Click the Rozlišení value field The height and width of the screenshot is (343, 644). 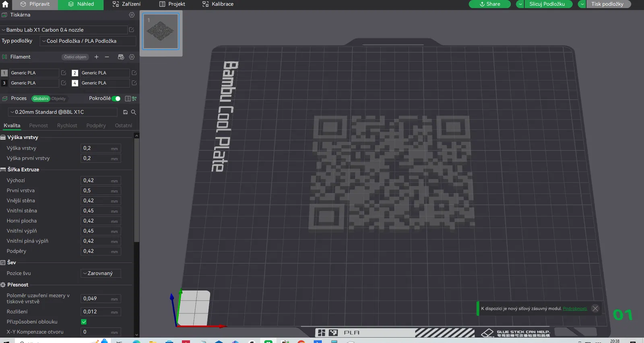[101, 312]
